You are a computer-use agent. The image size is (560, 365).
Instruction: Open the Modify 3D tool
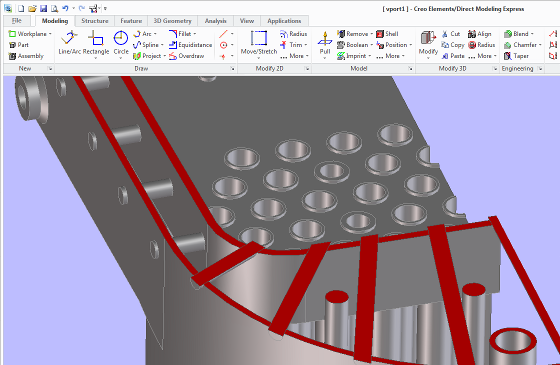pos(428,42)
